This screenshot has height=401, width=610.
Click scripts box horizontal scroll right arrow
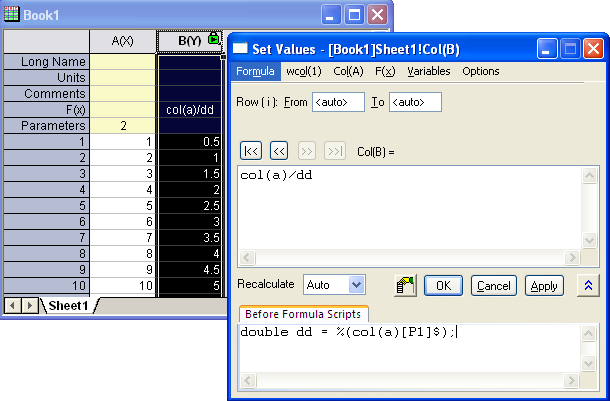571,380
